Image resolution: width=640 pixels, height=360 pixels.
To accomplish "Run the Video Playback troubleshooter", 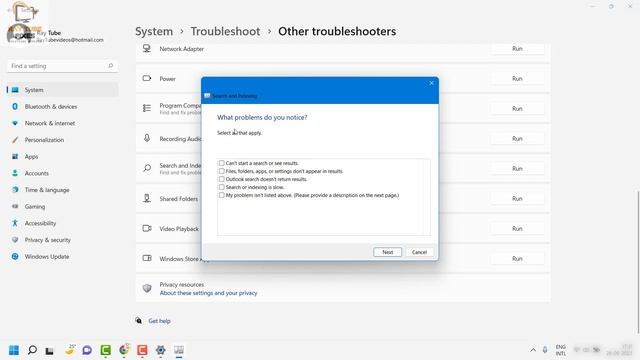I will (x=517, y=229).
